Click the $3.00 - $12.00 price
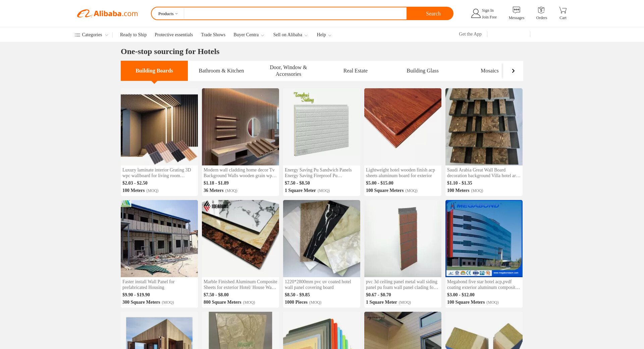Image resolution: width=644 pixels, height=349 pixels. [461, 295]
